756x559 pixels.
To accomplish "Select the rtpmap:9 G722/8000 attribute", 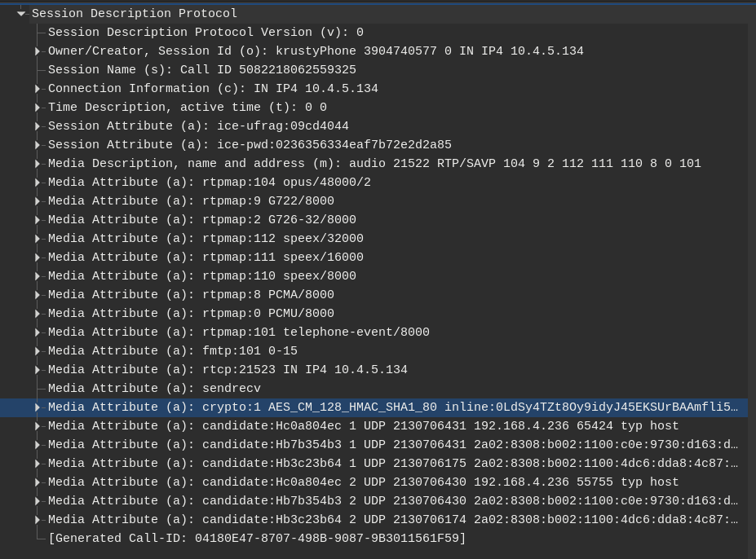I will pos(191,201).
